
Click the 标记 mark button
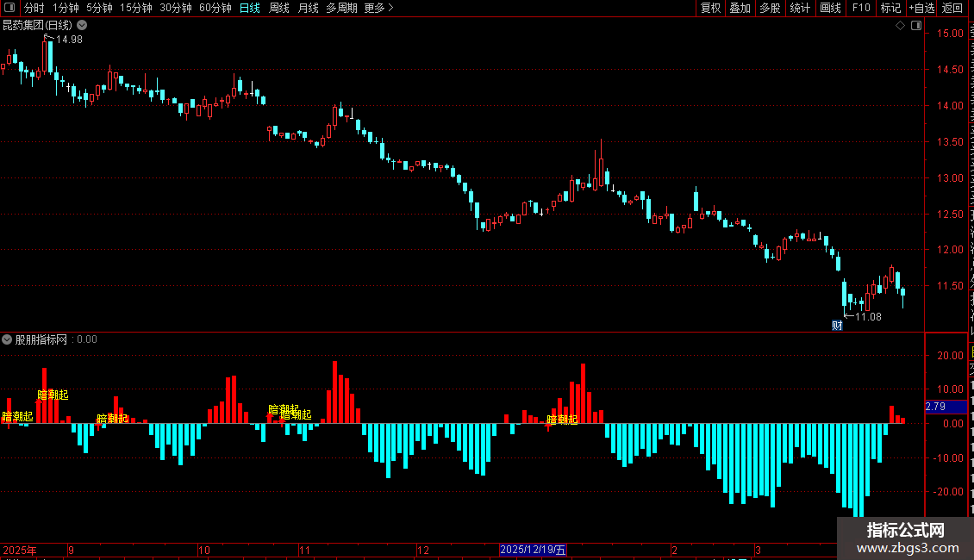890,8
